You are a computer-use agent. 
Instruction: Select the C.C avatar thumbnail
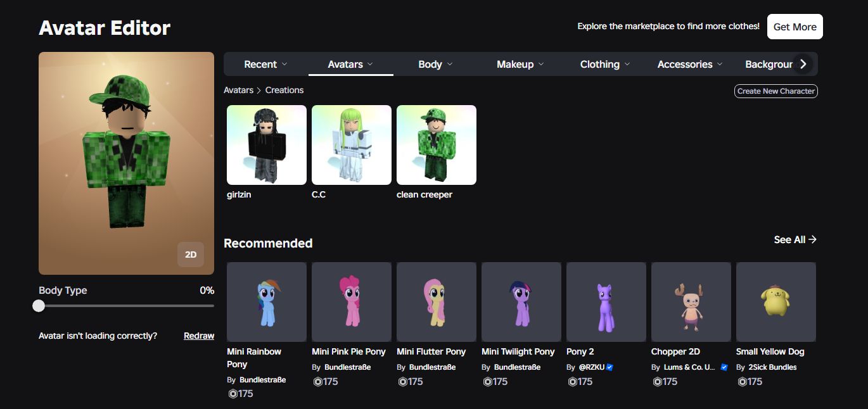coord(352,145)
